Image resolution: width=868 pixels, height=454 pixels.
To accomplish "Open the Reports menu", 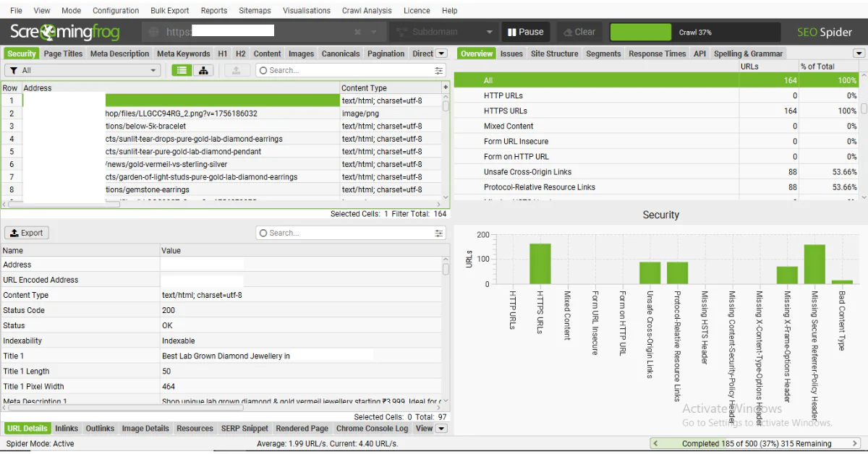I will point(214,11).
